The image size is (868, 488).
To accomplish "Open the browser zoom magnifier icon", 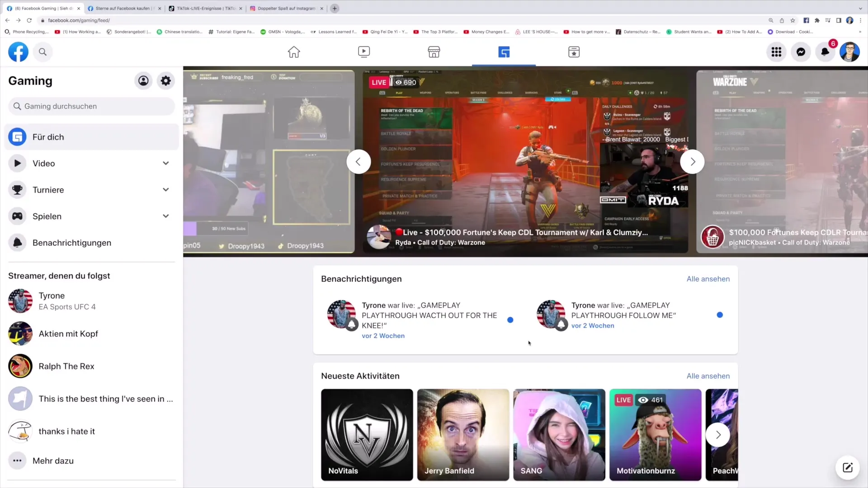I will (x=771, y=20).
